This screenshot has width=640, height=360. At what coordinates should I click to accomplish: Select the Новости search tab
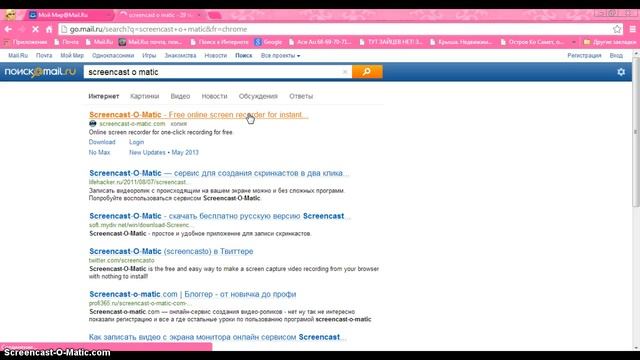(x=214, y=96)
